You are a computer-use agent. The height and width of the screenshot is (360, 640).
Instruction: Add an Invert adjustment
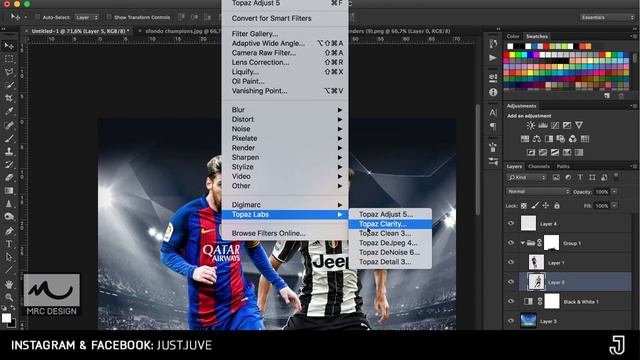click(x=531, y=152)
